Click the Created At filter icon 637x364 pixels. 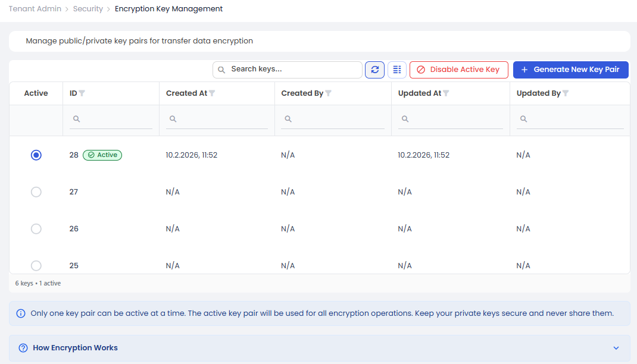pyautogui.click(x=212, y=93)
